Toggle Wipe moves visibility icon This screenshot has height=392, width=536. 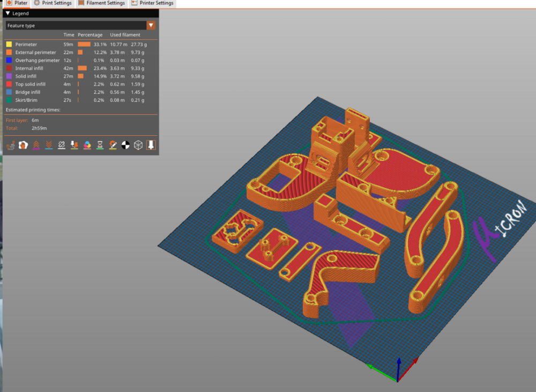23,145
